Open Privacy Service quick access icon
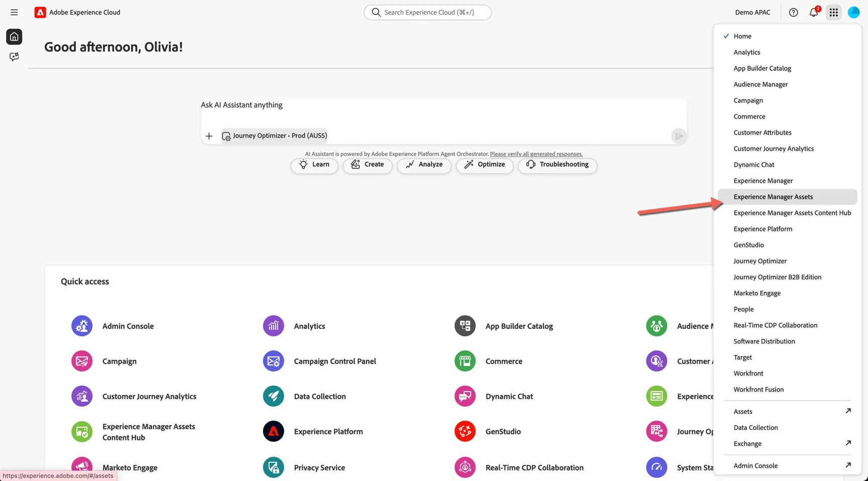 (273, 467)
